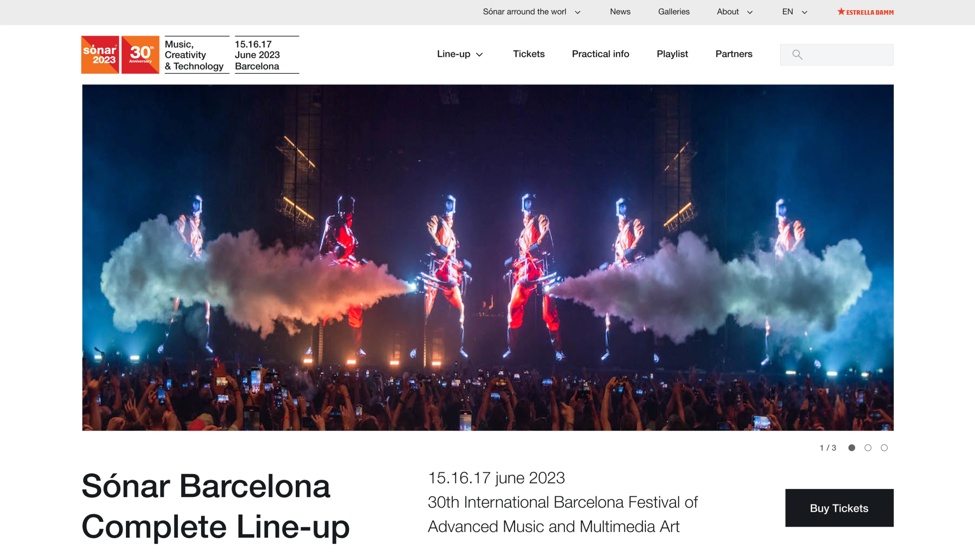The width and height of the screenshot is (975, 560).
Task: Click the magnifying glass search icon
Action: tap(797, 55)
